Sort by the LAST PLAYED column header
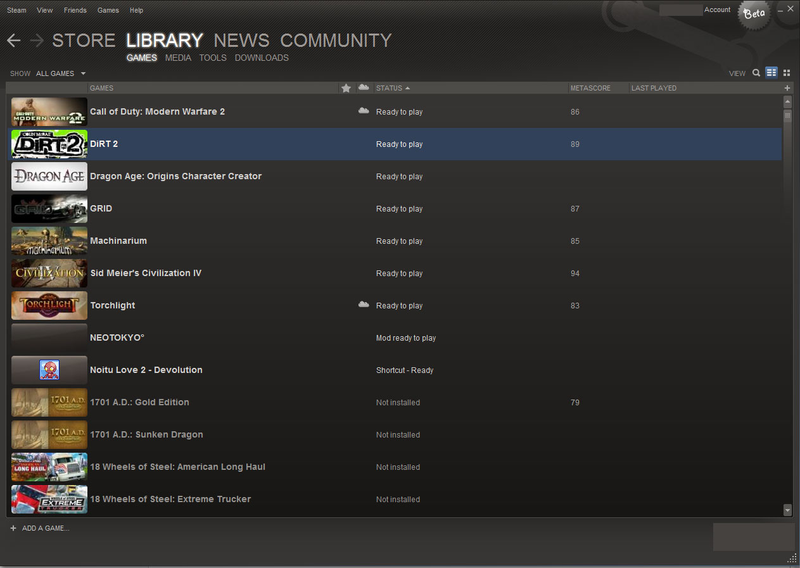This screenshot has height=568, width=800. click(x=654, y=88)
